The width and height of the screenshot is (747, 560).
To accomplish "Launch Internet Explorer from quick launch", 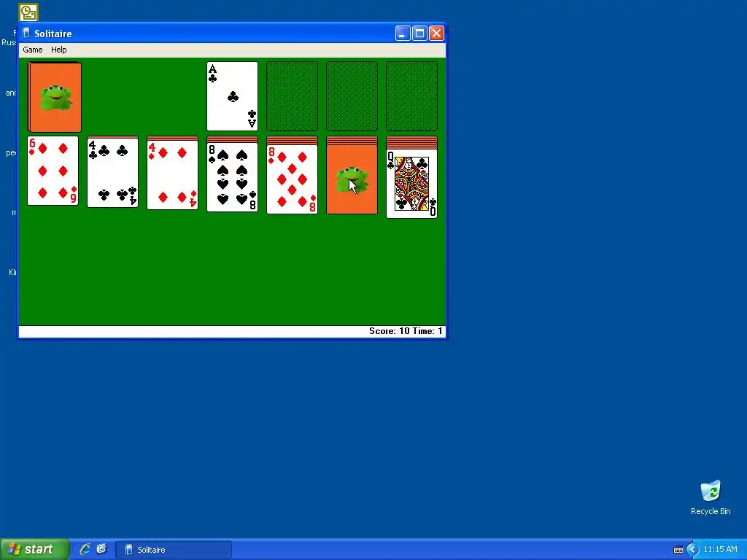I will click(x=85, y=549).
